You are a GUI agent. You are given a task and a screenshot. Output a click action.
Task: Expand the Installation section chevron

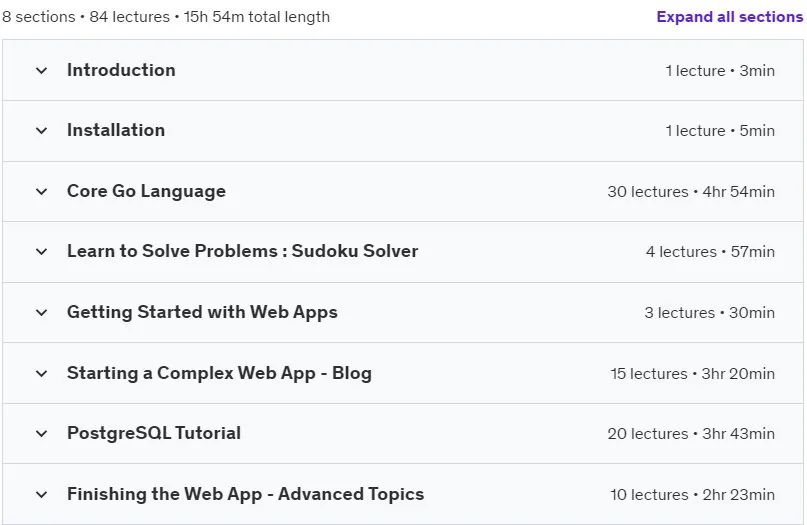42,131
